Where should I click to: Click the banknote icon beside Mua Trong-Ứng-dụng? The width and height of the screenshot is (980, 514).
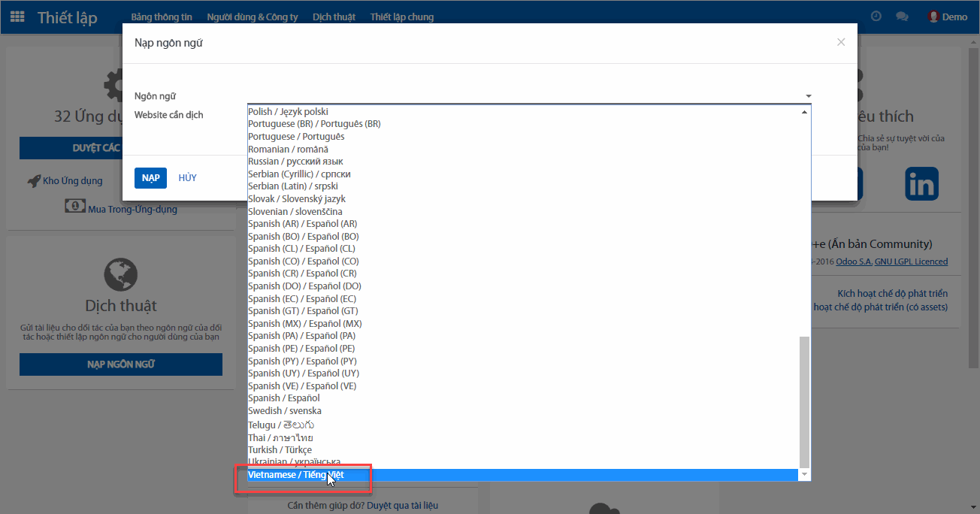(74, 207)
